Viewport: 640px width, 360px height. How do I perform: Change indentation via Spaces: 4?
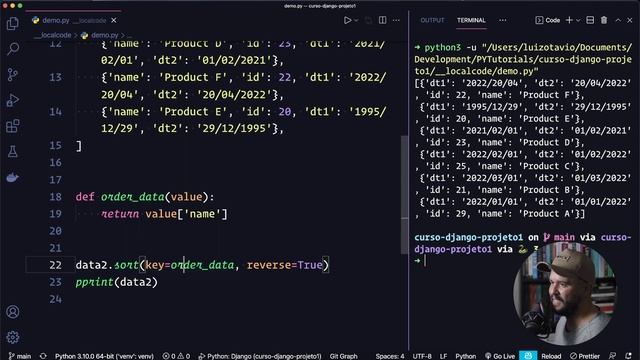390,356
